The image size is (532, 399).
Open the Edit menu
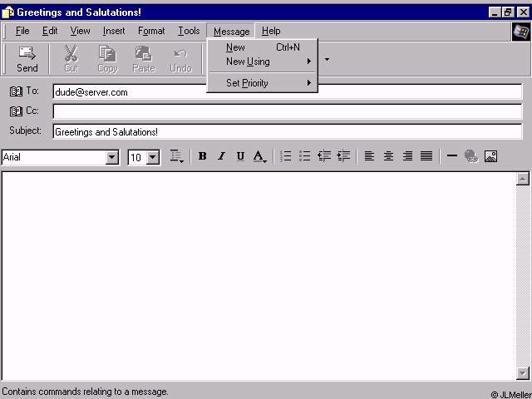point(50,31)
